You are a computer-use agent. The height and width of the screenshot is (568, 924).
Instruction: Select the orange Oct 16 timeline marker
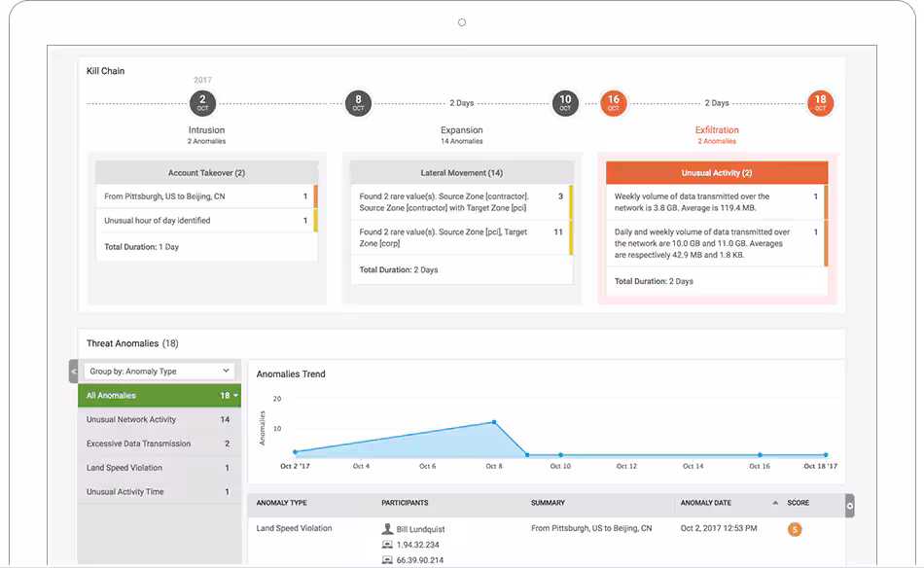pyautogui.click(x=613, y=103)
